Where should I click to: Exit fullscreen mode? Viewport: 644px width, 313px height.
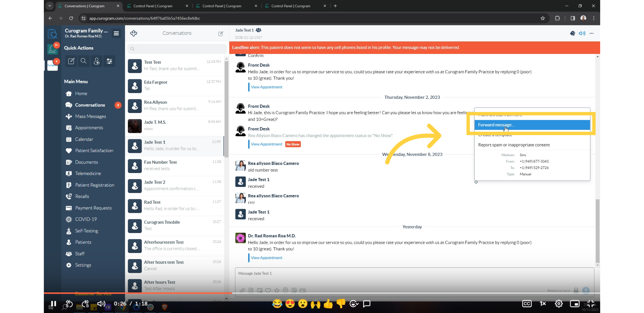click(591, 304)
